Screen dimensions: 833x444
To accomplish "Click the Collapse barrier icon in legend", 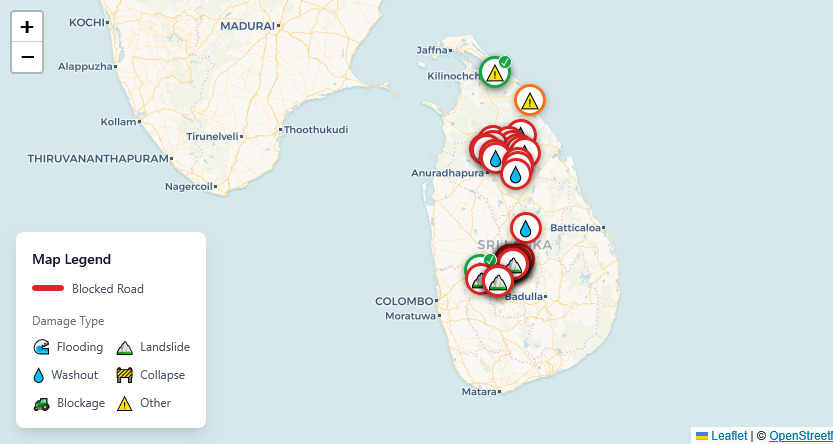I will [125, 375].
